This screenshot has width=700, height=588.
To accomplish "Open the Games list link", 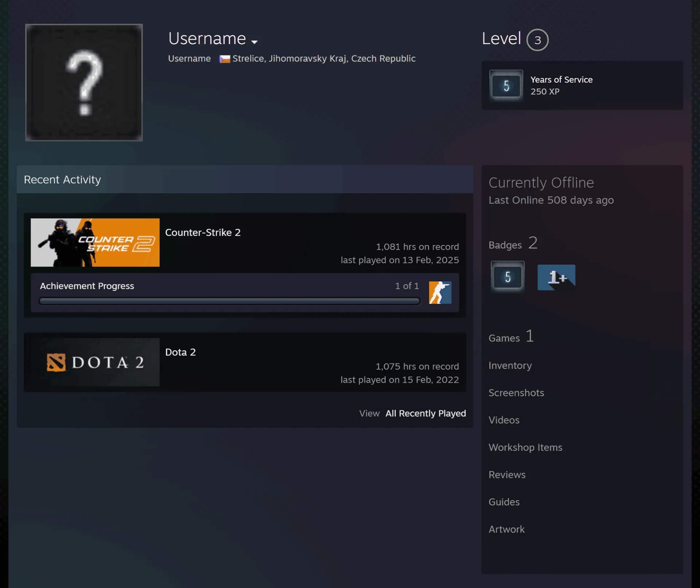I will (504, 338).
